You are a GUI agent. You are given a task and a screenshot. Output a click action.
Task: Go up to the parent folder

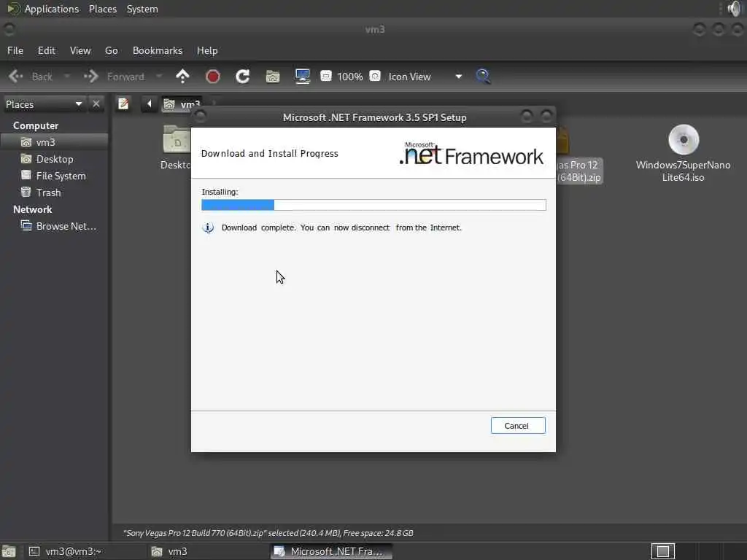click(182, 76)
